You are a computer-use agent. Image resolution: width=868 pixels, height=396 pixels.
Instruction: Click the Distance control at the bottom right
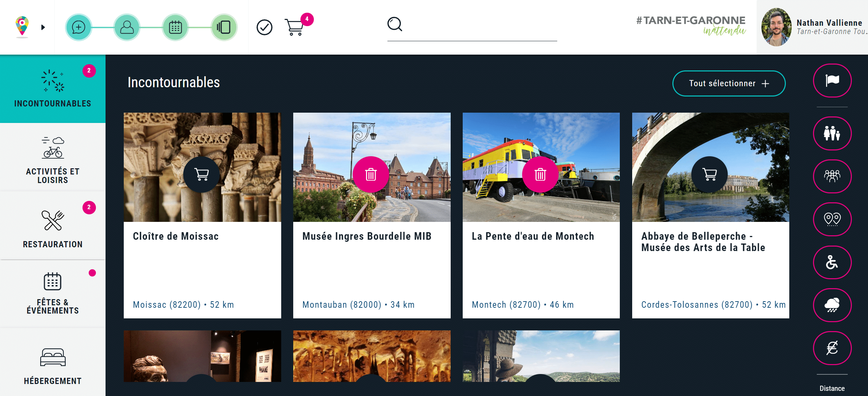[832, 388]
